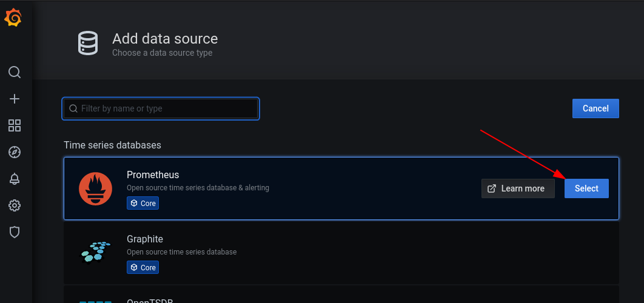Open the Search magnifier in the sidebar
This screenshot has width=644, height=303.
coord(15,72)
